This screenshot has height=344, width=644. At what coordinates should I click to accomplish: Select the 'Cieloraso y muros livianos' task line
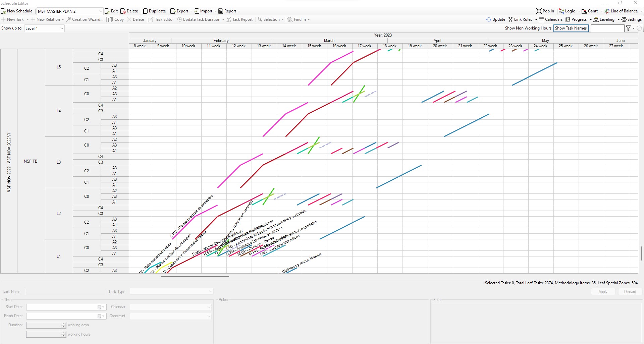(291, 270)
